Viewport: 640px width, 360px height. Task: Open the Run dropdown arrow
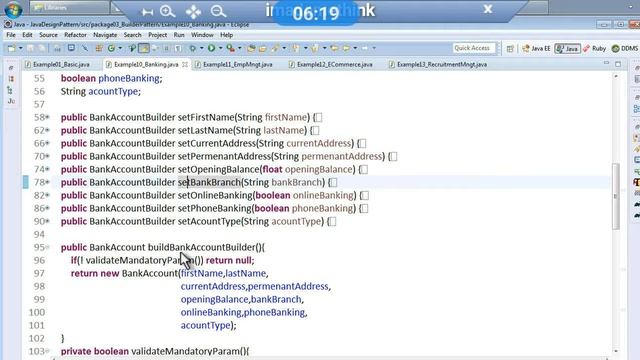(220, 48)
